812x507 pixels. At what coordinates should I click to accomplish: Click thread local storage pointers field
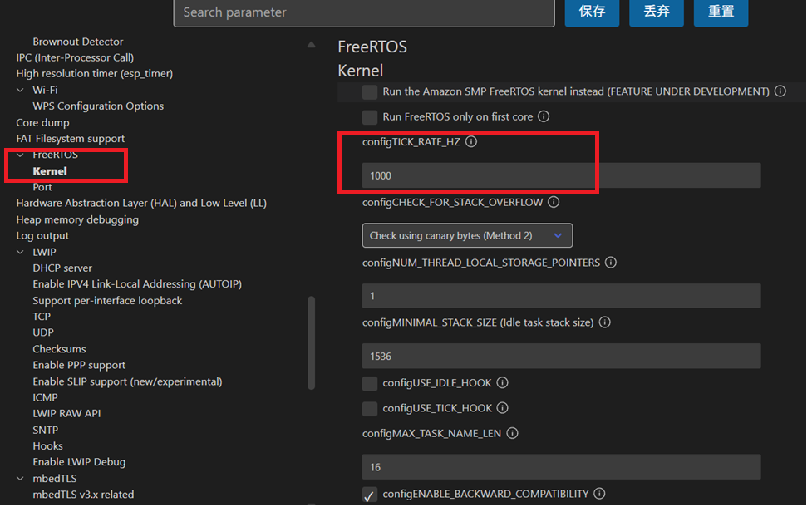coord(561,296)
